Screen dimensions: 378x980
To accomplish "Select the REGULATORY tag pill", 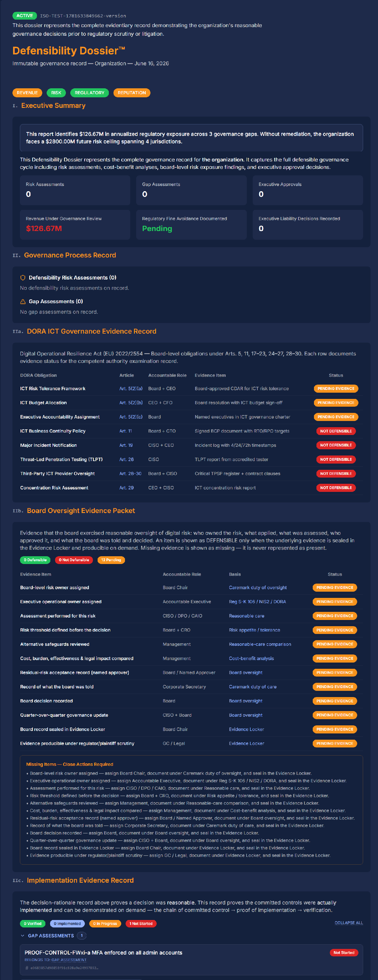I will [x=89, y=93].
